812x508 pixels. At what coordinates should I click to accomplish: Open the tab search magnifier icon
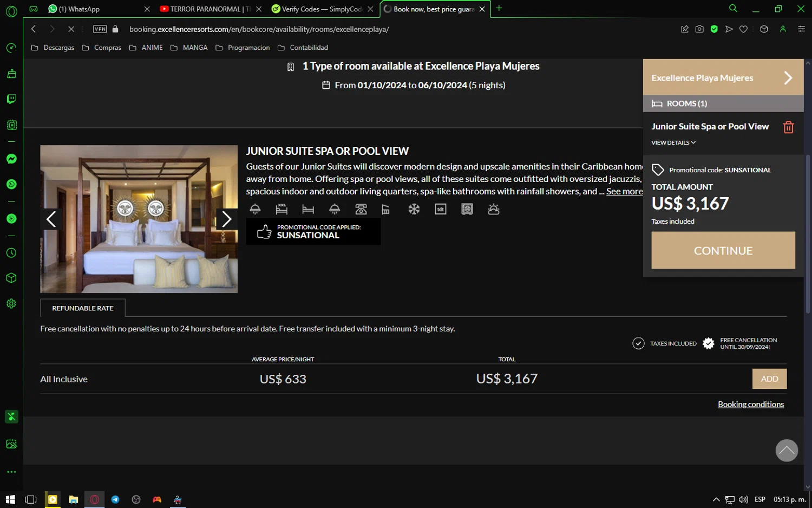tap(733, 9)
